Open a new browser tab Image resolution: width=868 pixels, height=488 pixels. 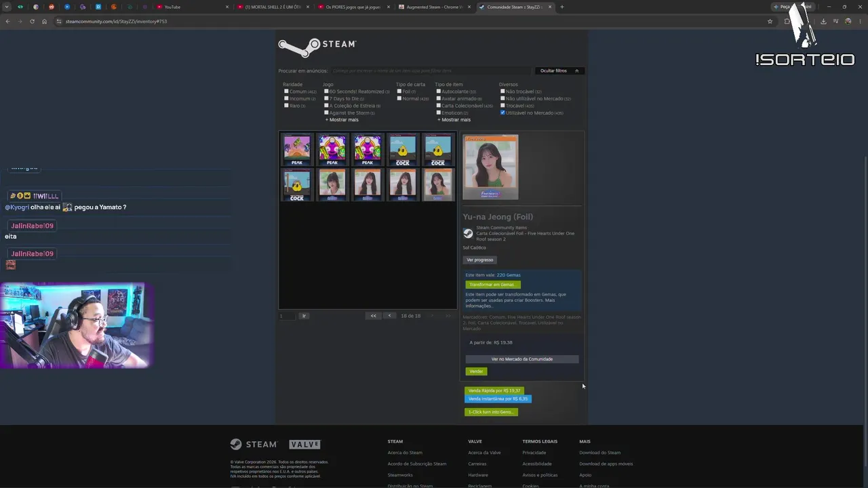click(561, 7)
